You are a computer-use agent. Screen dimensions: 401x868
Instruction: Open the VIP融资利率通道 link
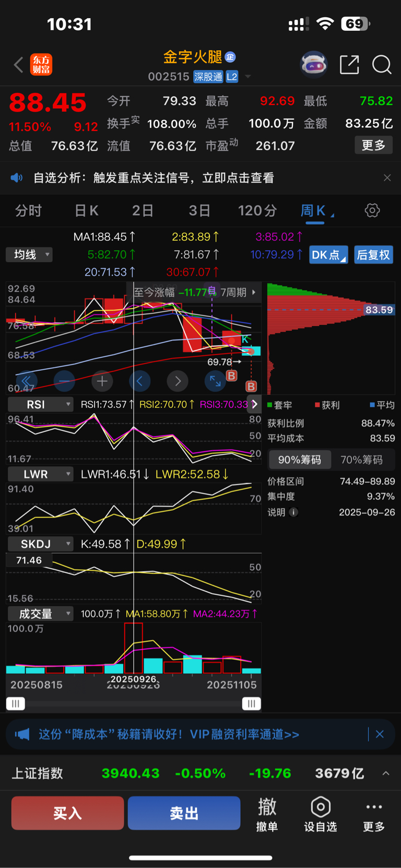tap(244, 734)
